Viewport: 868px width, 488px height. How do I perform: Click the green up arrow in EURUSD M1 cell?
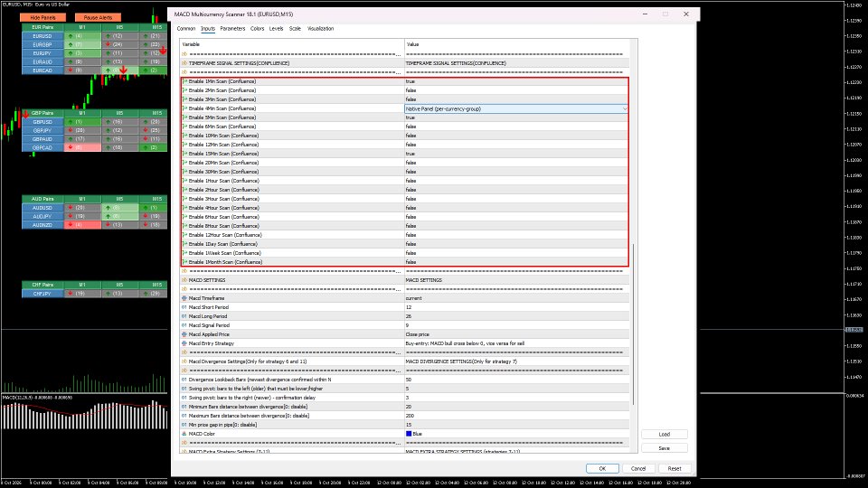[x=71, y=36]
